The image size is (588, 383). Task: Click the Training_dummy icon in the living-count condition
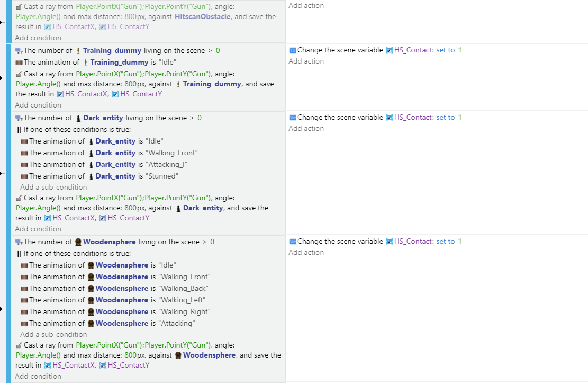point(78,51)
